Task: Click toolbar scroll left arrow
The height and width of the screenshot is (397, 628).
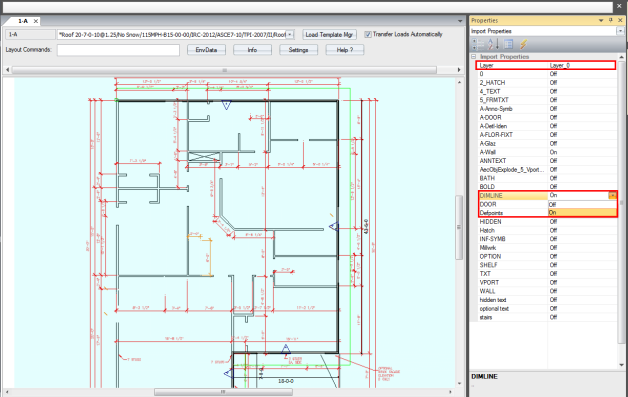Action: [x=7, y=70]
